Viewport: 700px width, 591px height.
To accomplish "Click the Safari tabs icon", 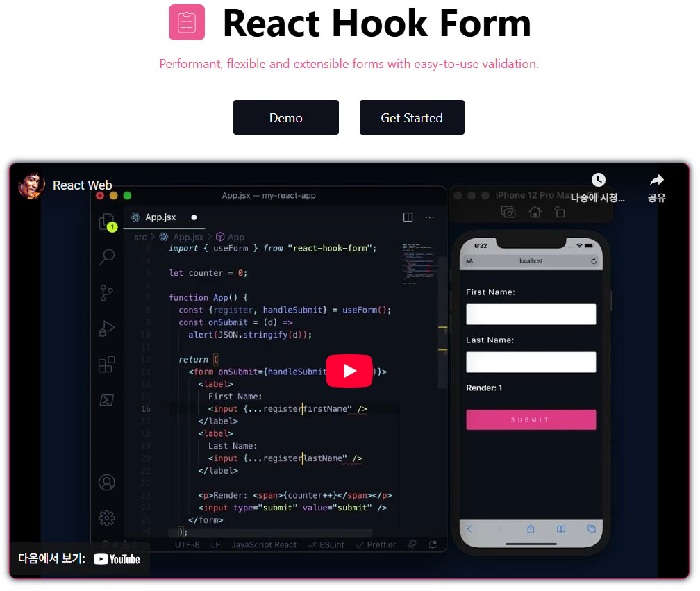I will pyautogui.click(x=592, y=529).
